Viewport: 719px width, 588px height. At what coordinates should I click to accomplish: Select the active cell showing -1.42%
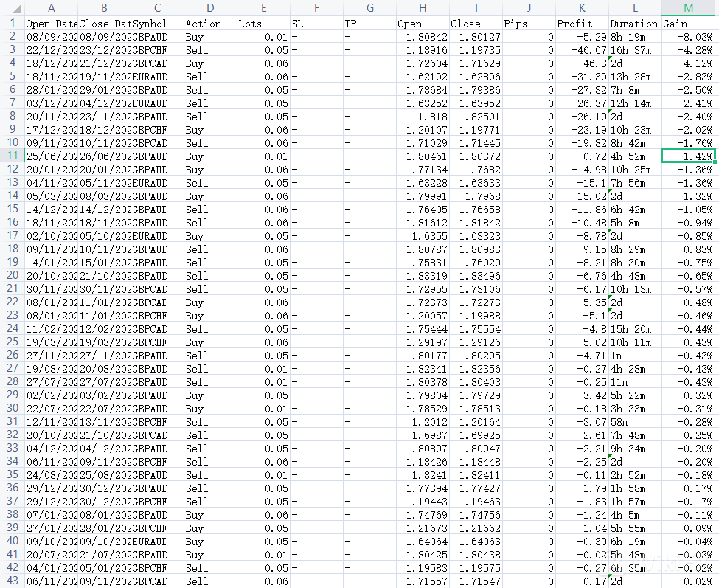coord(688,156)
